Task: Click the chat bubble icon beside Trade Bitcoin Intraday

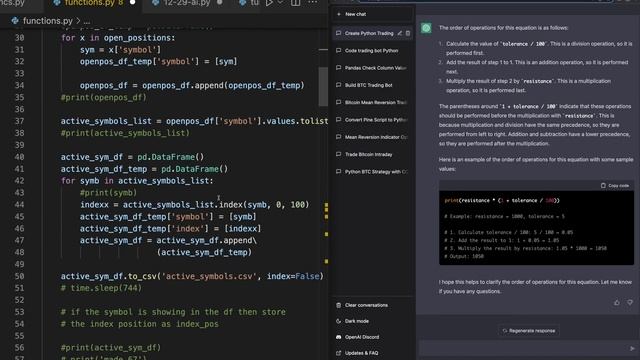Action: point(338,154)
